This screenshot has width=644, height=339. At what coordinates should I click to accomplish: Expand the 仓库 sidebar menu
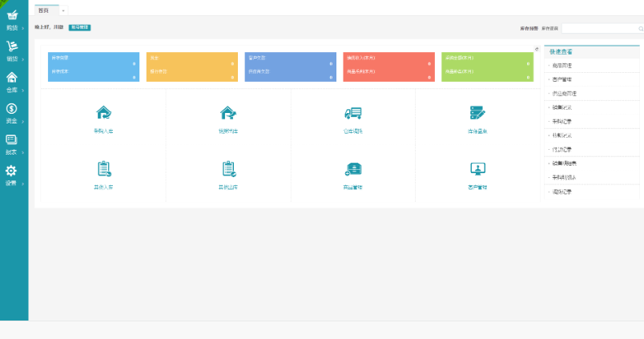tap(12, 81)
